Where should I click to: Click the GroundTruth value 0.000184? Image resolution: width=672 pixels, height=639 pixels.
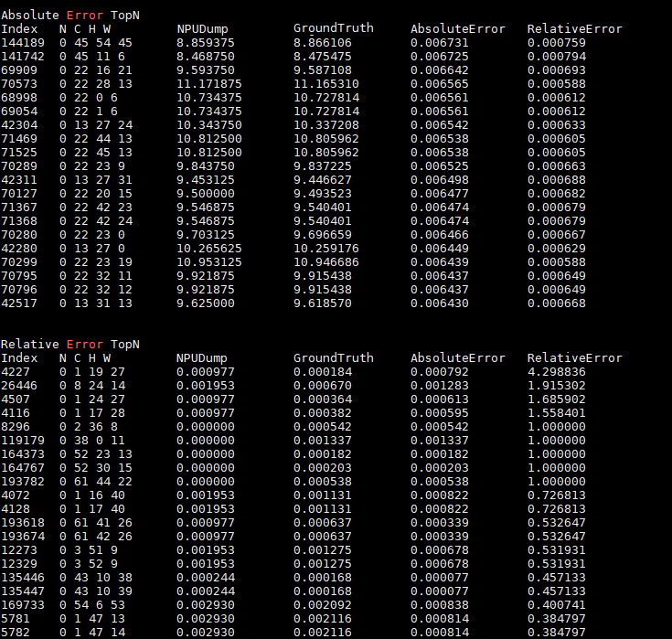coord(323,371)
